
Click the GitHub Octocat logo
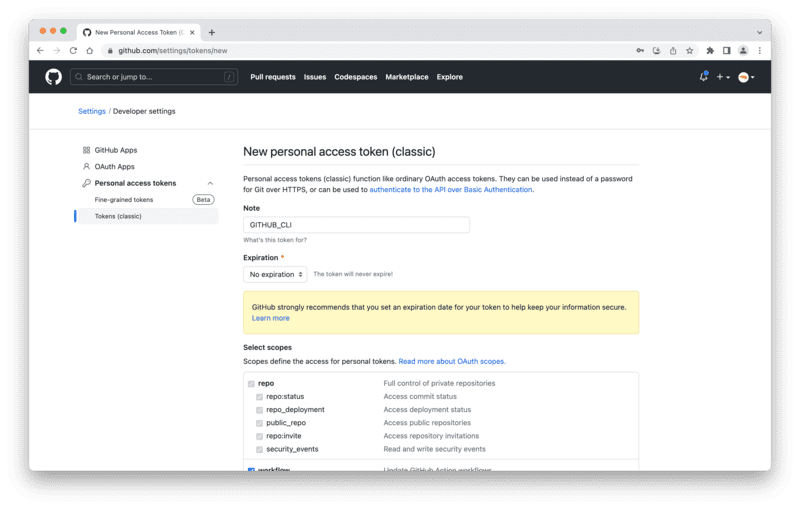[x=53, y=77]
